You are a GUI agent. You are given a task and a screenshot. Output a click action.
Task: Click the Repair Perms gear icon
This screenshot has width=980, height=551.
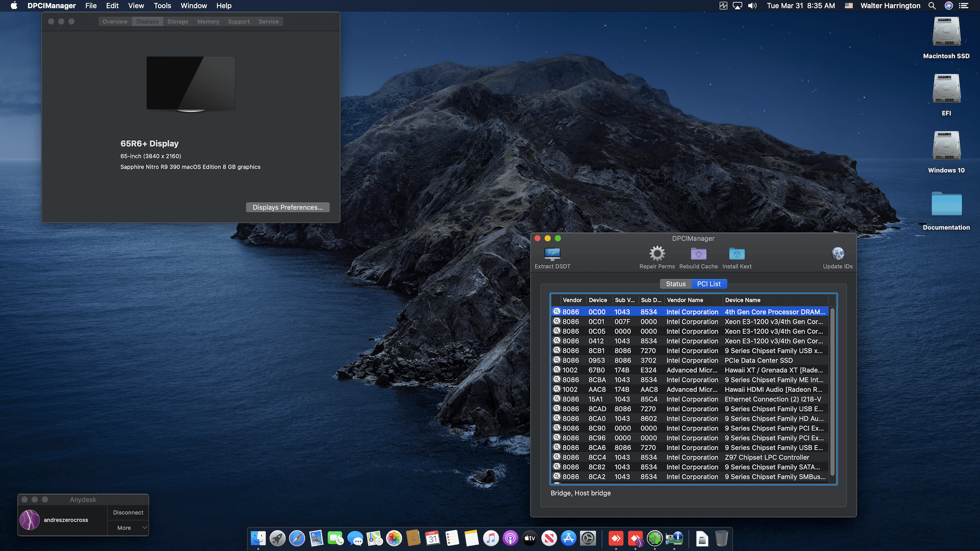coord(657,254)
